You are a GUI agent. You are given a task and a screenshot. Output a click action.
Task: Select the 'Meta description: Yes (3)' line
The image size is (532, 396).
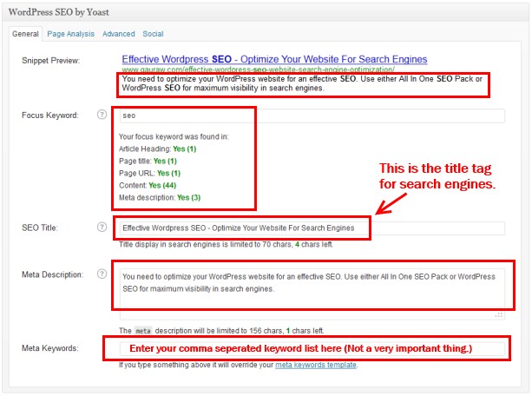pyautogui.click(x=160, y=198)
